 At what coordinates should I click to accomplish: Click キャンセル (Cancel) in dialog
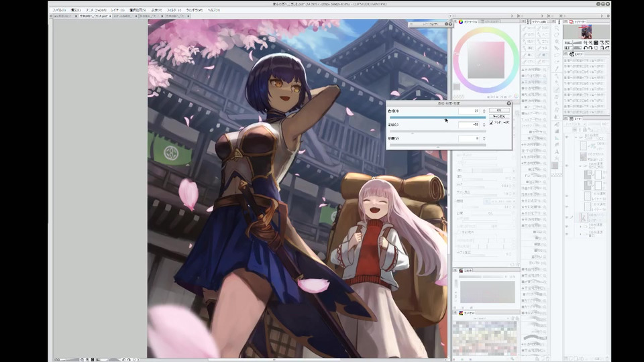(x=499, y=117)
